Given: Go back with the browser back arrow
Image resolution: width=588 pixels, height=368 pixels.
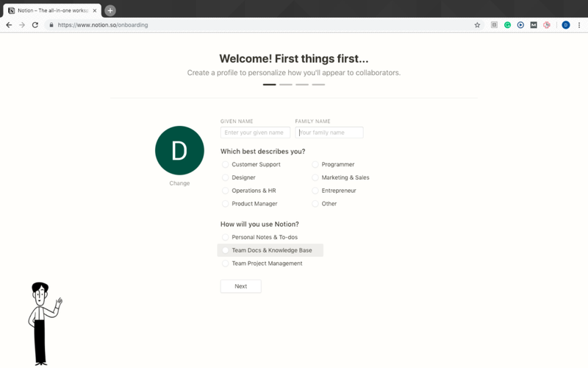Looking at the screenshot, I should click(x=9, y=25).
